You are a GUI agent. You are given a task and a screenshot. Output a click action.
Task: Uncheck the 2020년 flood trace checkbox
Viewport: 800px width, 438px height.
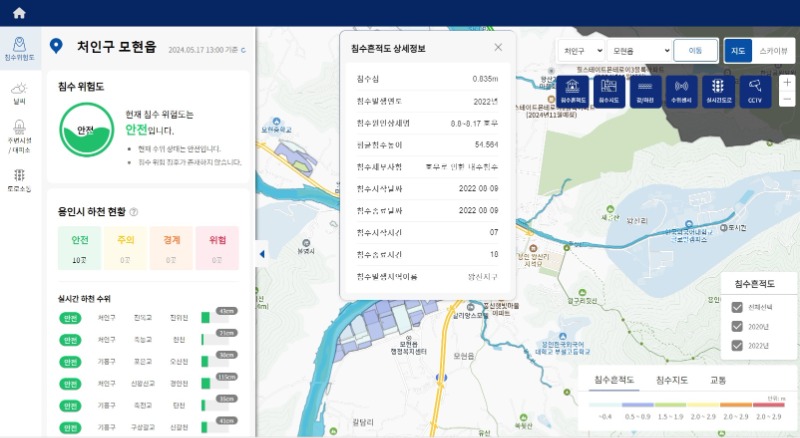click(737, 326)
